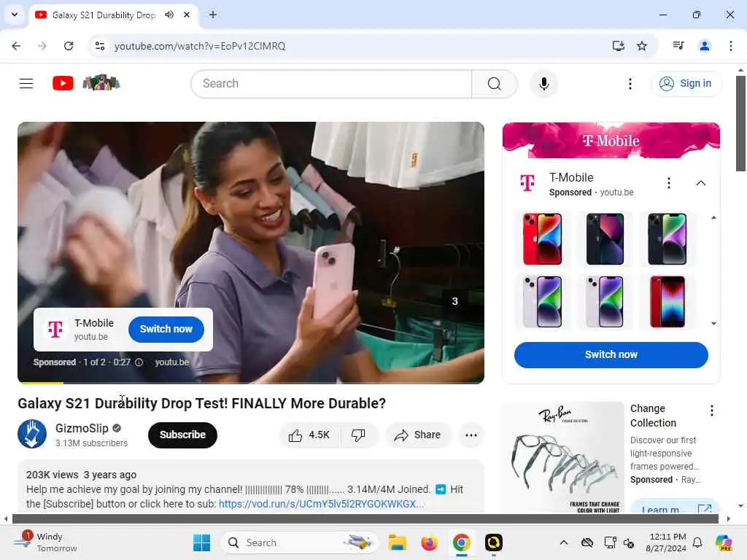Reload the current page
747x560 pixels.
[69, 46]
